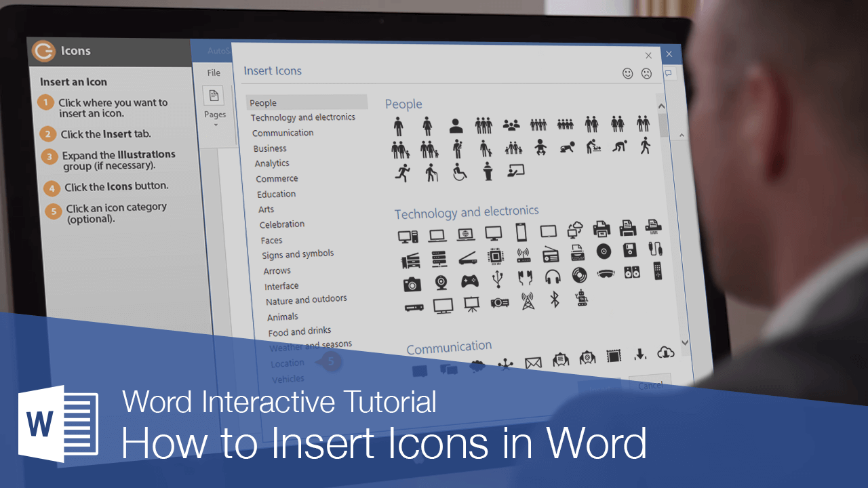Choose the camera icon
The image size is (868, 488).
412,283
